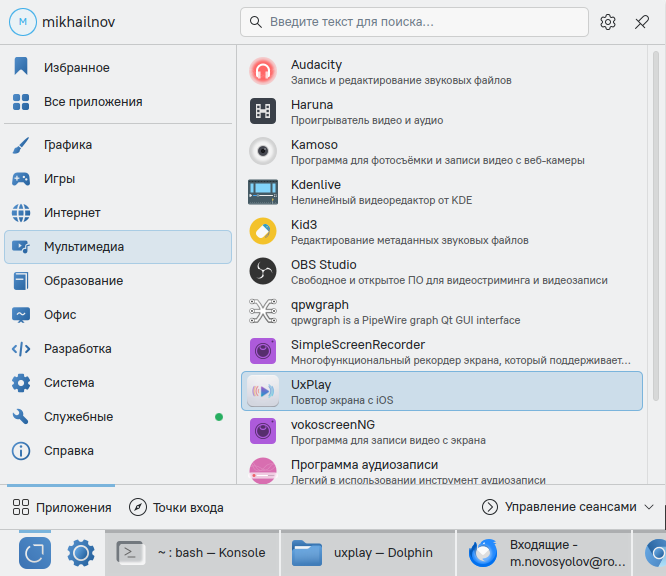Click the search text field
The width and height of the screenshot is (666, 576).
414,22
